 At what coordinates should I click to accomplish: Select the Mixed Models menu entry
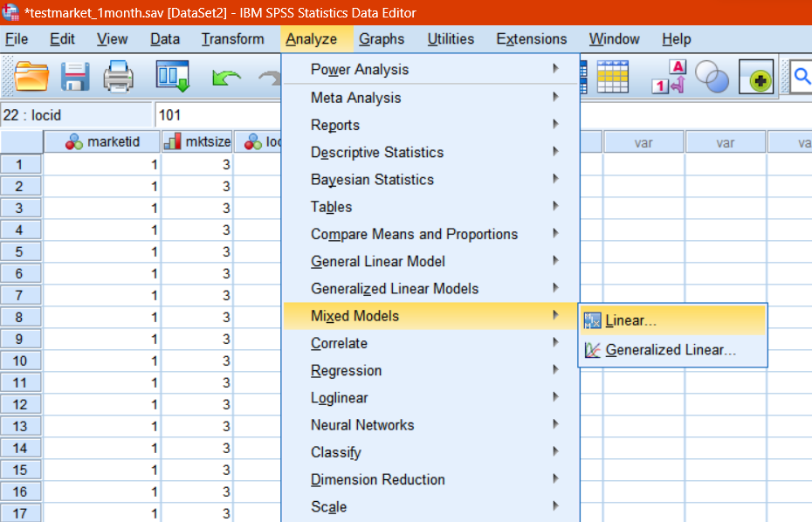[430, 316]
